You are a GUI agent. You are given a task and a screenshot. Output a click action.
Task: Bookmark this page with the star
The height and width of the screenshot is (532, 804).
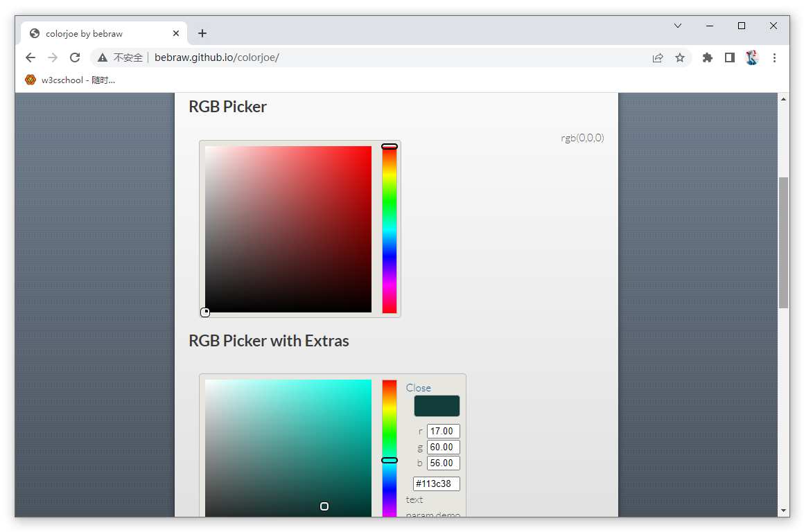pos(680,57)
